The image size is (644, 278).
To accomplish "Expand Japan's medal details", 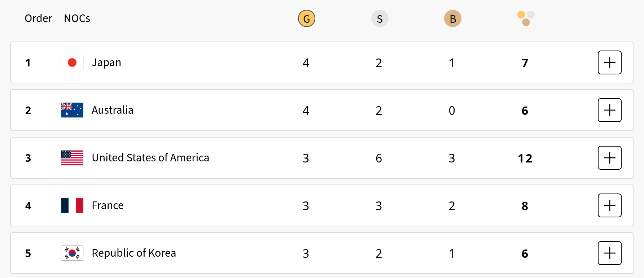I will click(609, 62).
